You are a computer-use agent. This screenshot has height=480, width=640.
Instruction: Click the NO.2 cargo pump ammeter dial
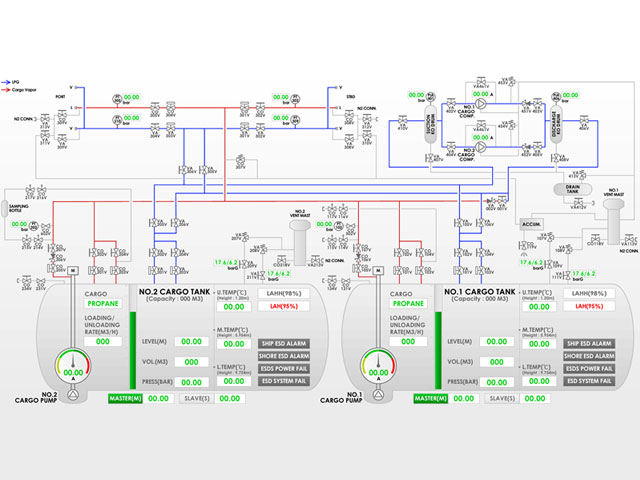coord(73,366)
